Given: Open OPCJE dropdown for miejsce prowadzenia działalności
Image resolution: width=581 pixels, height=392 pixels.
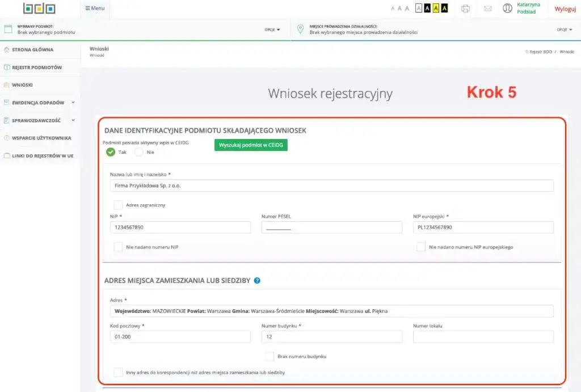Looking at the screenshot, I should 565,29.
